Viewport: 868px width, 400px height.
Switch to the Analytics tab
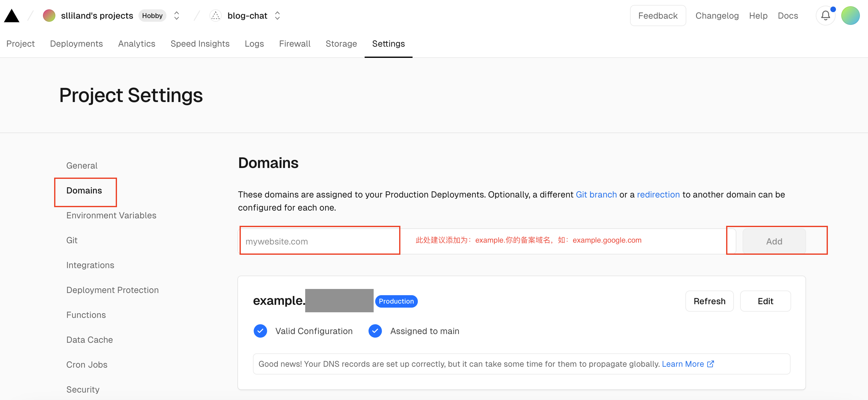point(137,44)
